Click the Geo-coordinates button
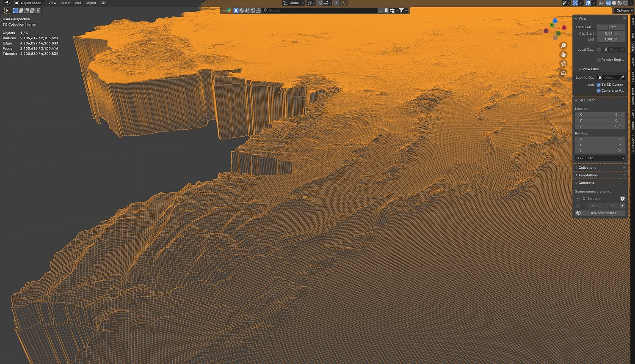 coord(600,213)
